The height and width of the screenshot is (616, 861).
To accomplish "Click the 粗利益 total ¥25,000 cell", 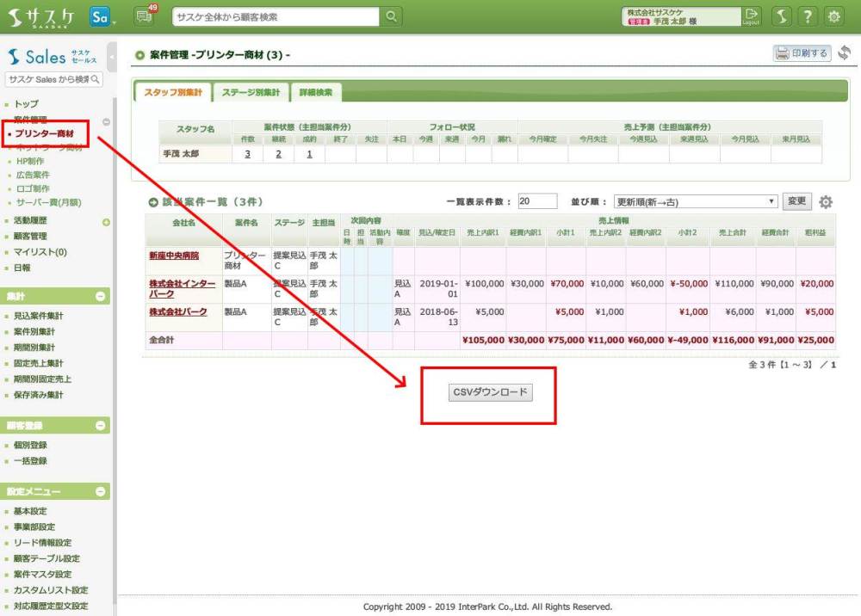I will pos(815,340).
